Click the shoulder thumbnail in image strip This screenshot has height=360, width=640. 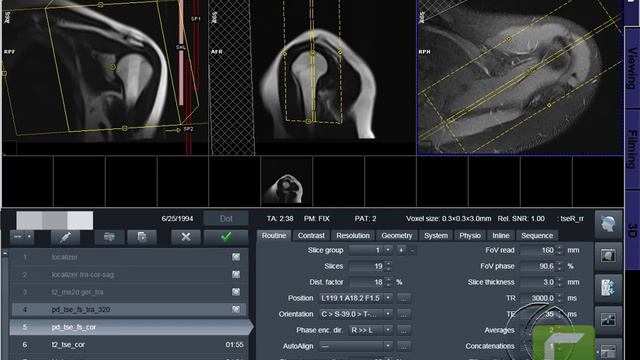[286, 182]
